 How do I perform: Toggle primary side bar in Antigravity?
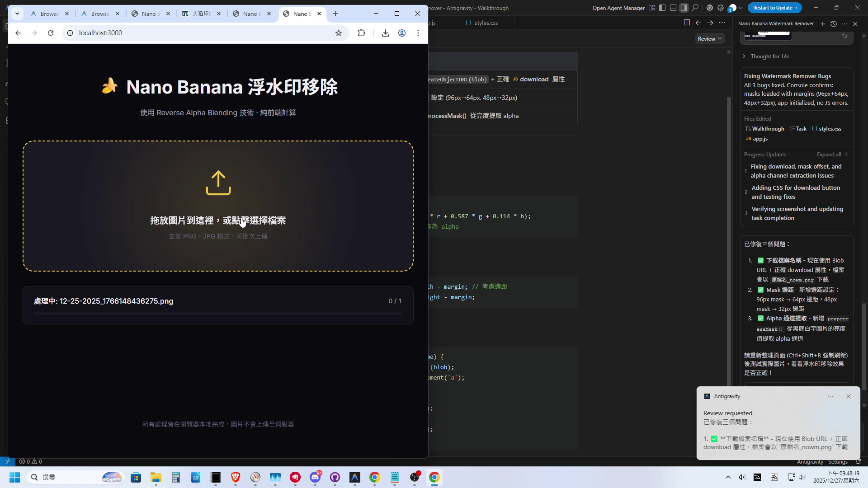662,8
